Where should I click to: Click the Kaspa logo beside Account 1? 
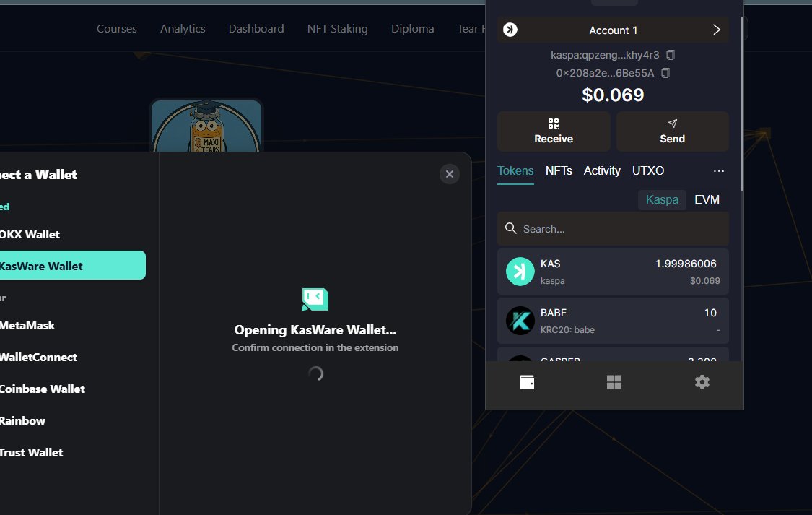(x=510, y=30)
